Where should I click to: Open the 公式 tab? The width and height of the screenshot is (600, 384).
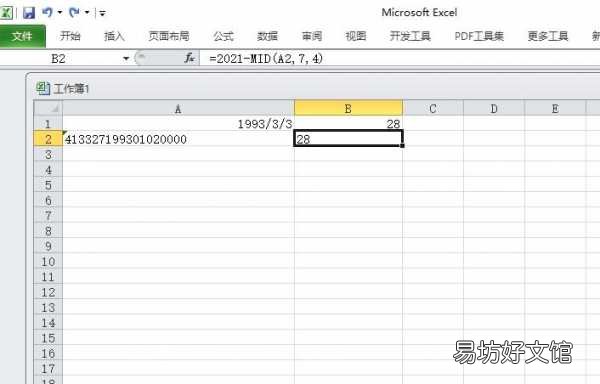(x=223, y=36)
